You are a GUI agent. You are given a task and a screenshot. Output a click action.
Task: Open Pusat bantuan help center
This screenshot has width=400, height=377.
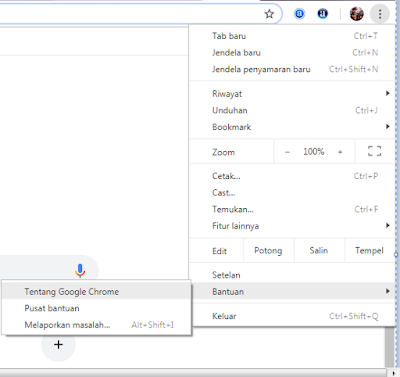click(x=97, y=308)
